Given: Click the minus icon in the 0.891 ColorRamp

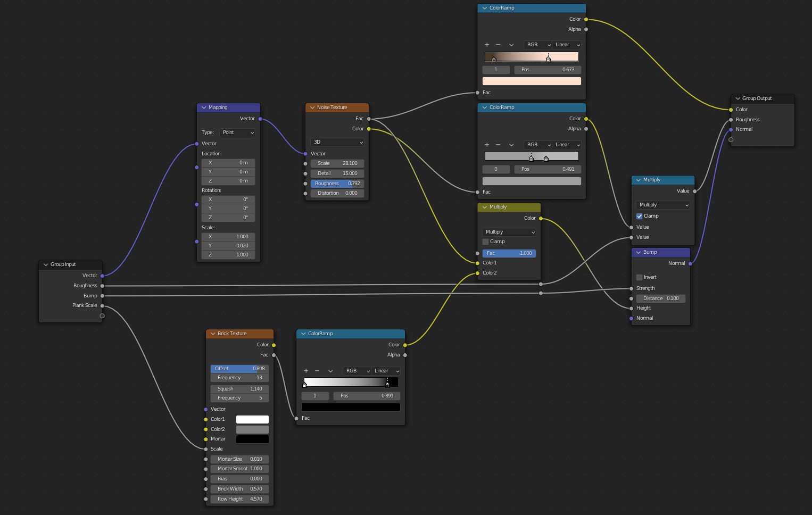Looking at the screenshot, I should [317, 371].
